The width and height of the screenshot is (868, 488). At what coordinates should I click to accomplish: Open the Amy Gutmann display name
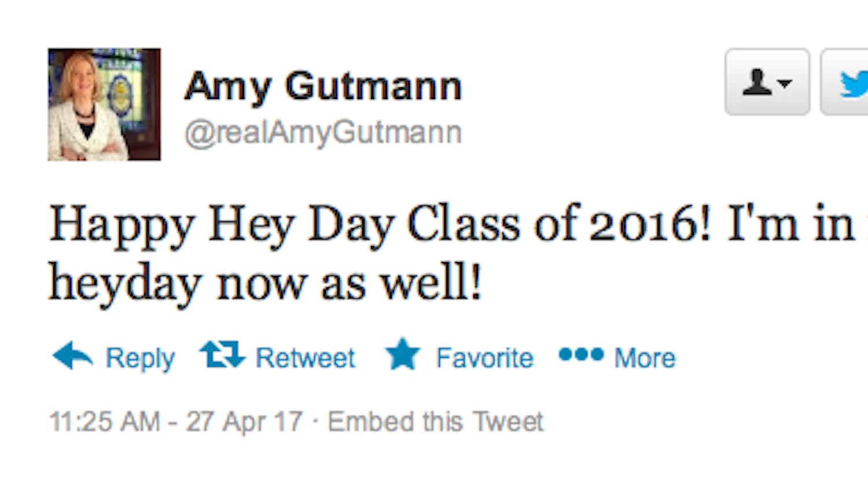tap(323, 87)
